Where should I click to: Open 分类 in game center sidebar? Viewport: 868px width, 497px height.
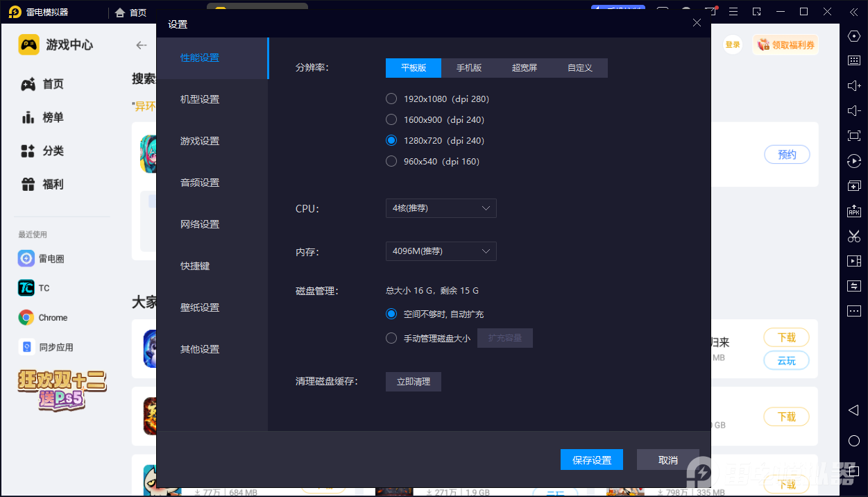tap(42, 151)
